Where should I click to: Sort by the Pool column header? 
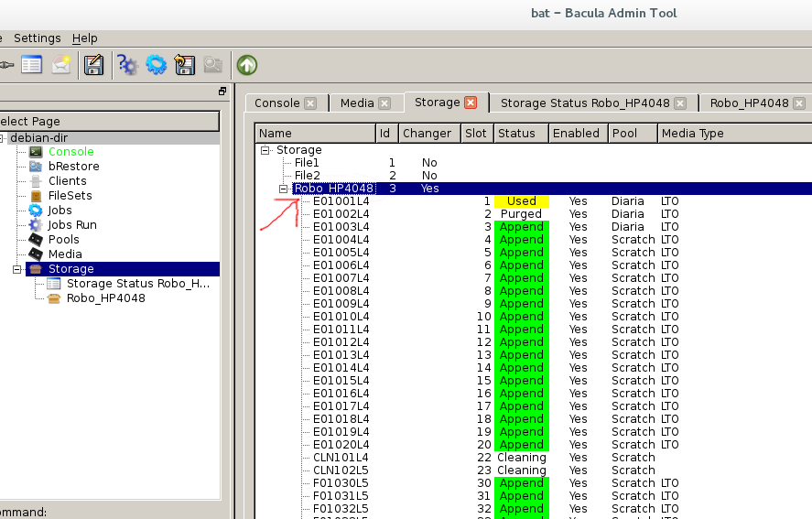[x=633, y=133]
